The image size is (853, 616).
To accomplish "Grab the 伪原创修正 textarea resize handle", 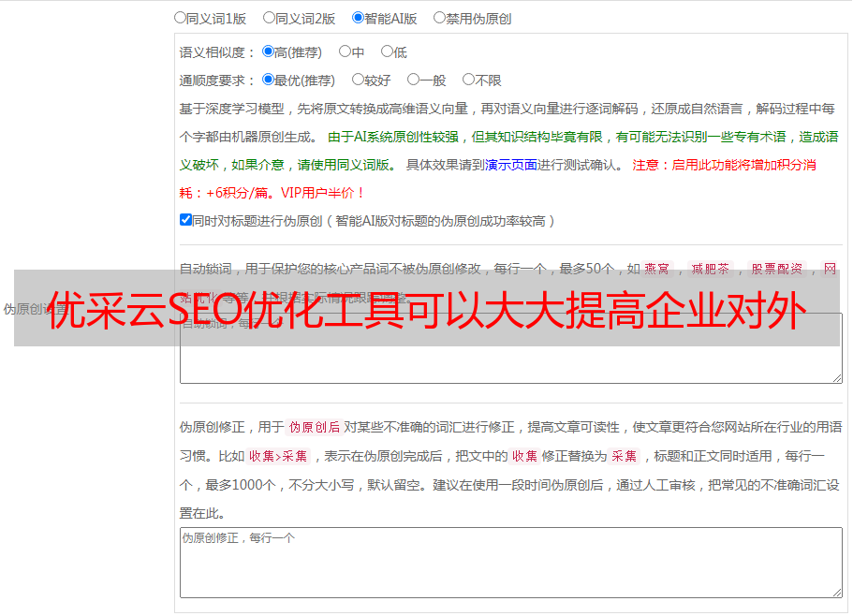I will pyautogui.click(x=837, y=594).
